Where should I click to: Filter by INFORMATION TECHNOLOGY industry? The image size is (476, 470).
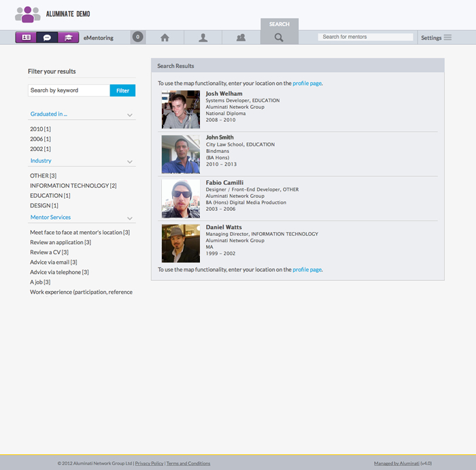73,186
